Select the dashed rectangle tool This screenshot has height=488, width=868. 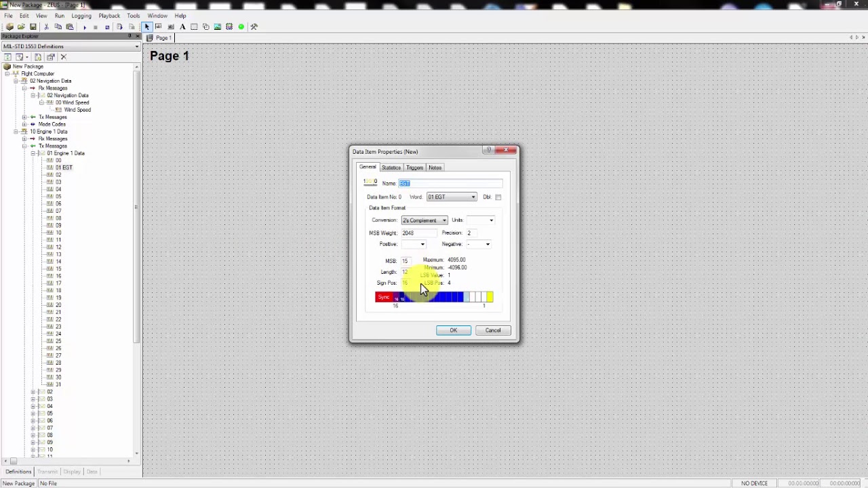[194, 26]
